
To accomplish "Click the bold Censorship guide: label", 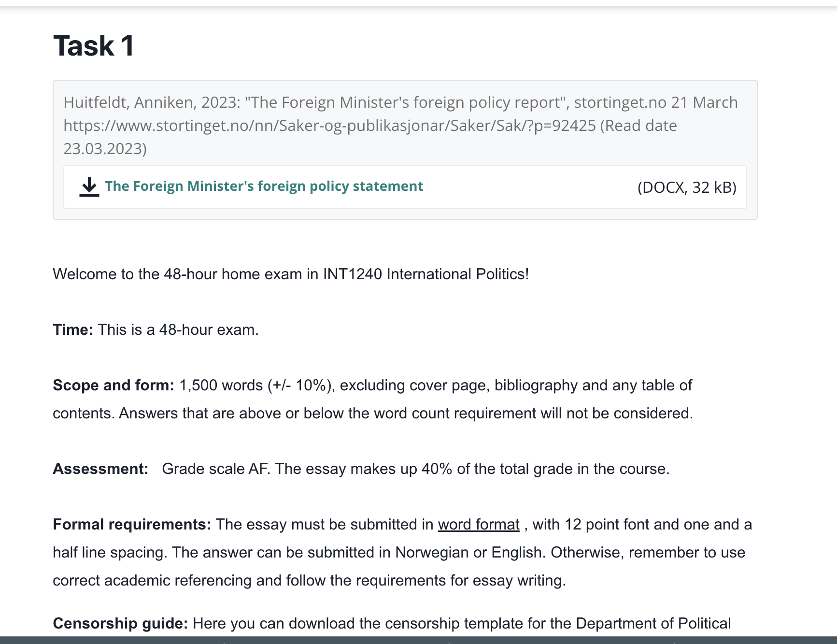I will coord(120,623).
